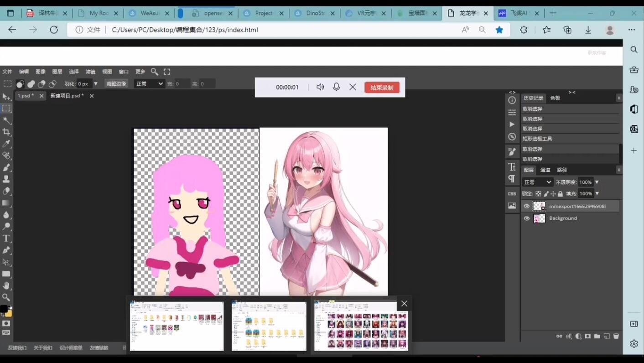644x363 pixels.
Task: Open the Properties sliders panel icon
Action: pos(512,112)
